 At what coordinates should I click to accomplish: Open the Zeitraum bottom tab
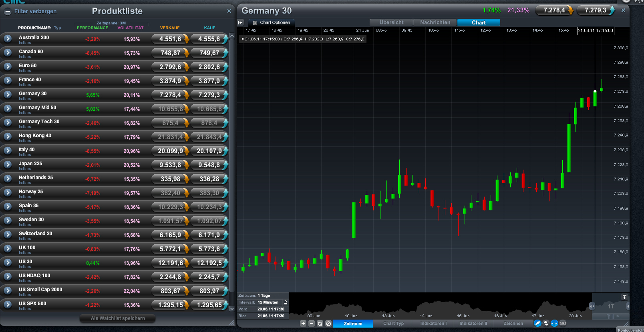353,324
